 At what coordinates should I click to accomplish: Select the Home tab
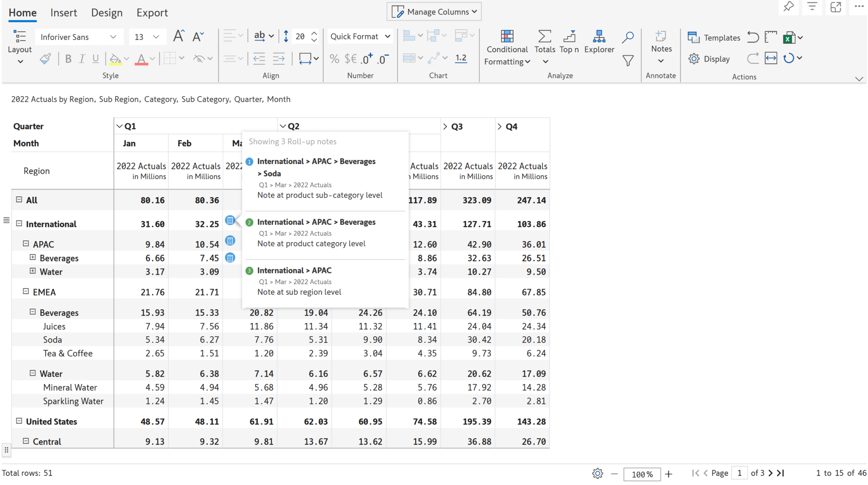click(x=22, y=13)
